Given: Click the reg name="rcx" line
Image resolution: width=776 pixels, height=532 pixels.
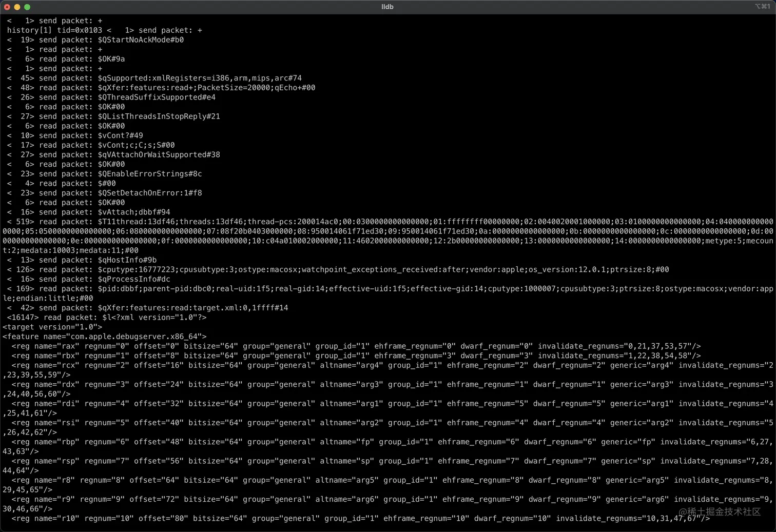Looking at the screenshot, I should [x=388, y=370].
